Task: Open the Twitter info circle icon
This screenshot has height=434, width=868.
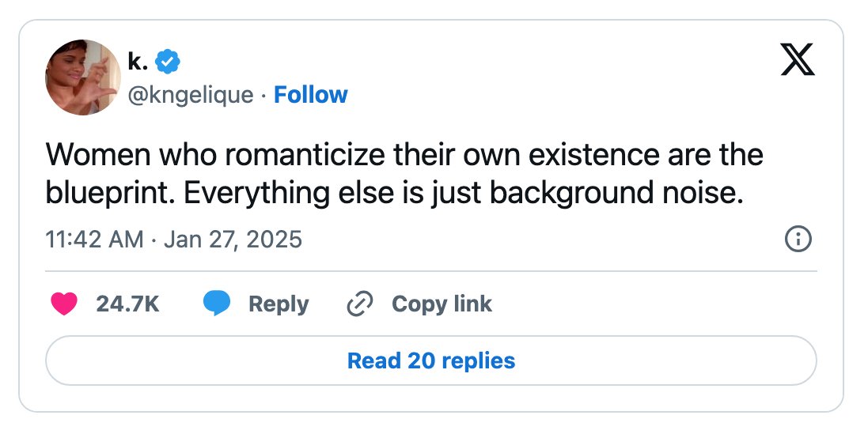Action: coord(798,239)
